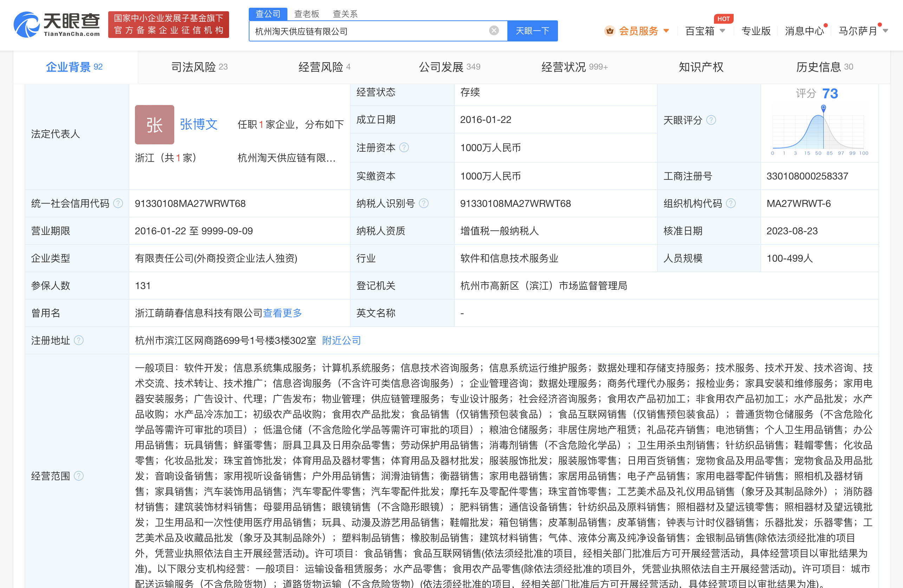Viewport: 903px width, 588px height.
Task: Click help icon next to 注册资本
Action: coord(404,148)
